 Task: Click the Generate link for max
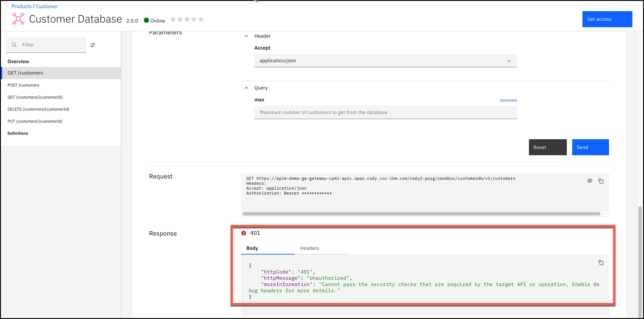pos(508,100)
